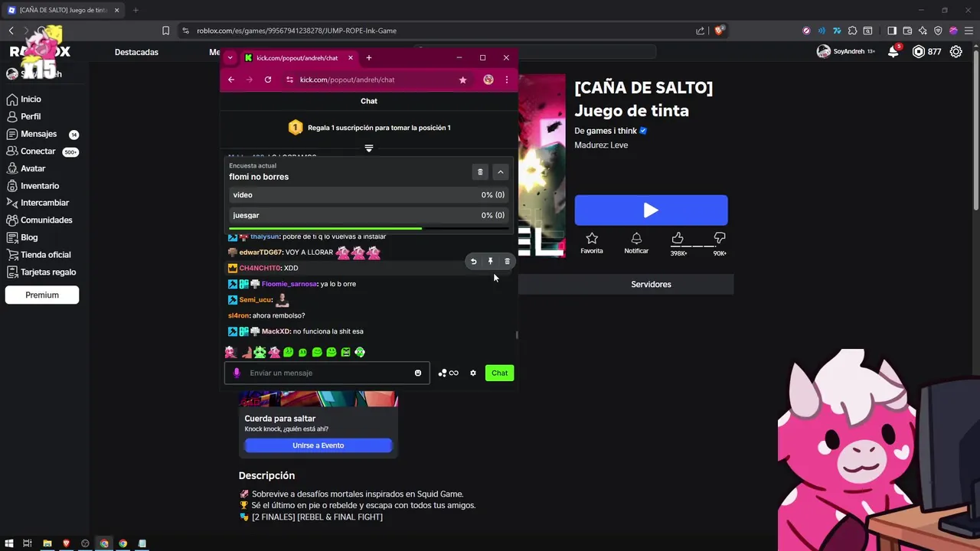Open the Kick popup browser profile avatar
The height and width of the screenshot is (551, 980).
[488, 80]
